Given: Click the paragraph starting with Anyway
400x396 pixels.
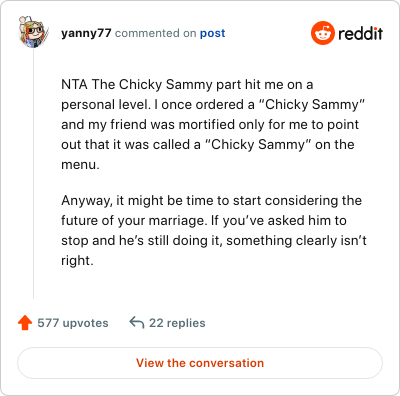Looking at the screenshot, I should point(214,230).
